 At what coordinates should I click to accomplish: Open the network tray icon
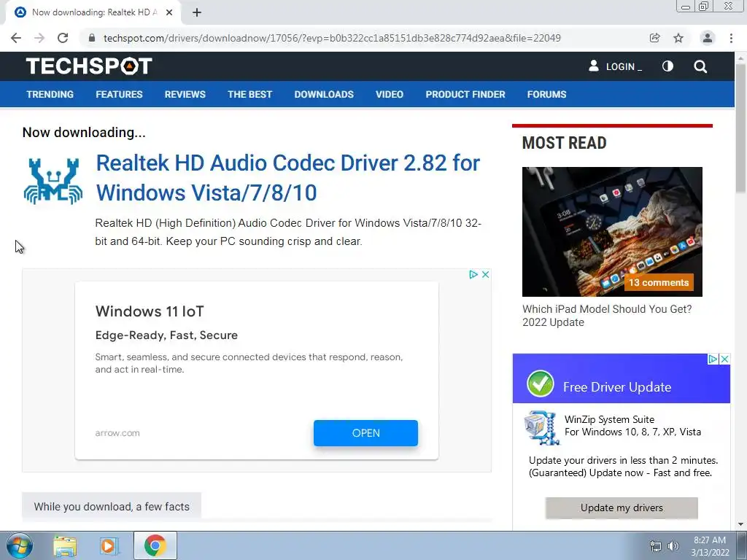[656, 546]
